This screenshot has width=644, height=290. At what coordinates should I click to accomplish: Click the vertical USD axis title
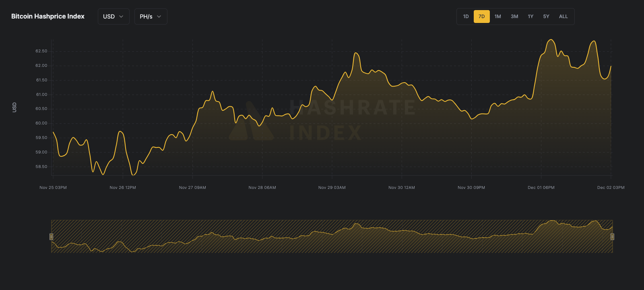14,107
